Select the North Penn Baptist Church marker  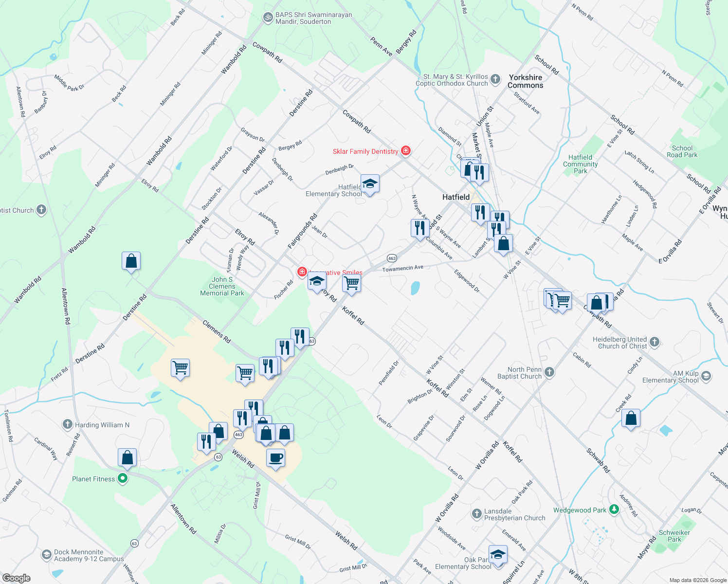(549, 371)
